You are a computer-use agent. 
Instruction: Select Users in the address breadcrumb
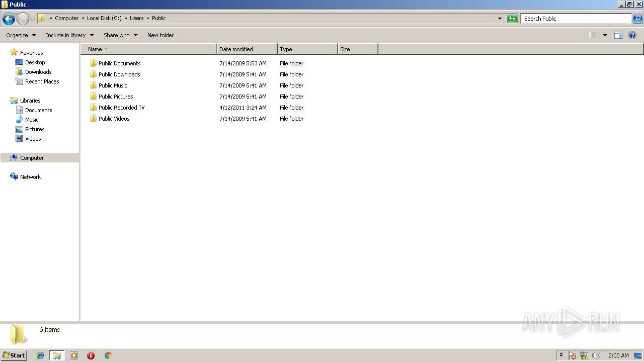137,18
